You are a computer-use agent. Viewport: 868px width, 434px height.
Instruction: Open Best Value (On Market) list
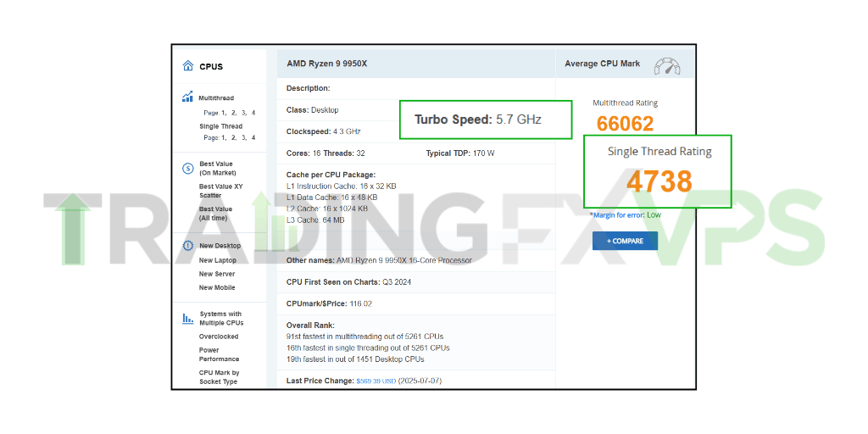coord(218,169)
